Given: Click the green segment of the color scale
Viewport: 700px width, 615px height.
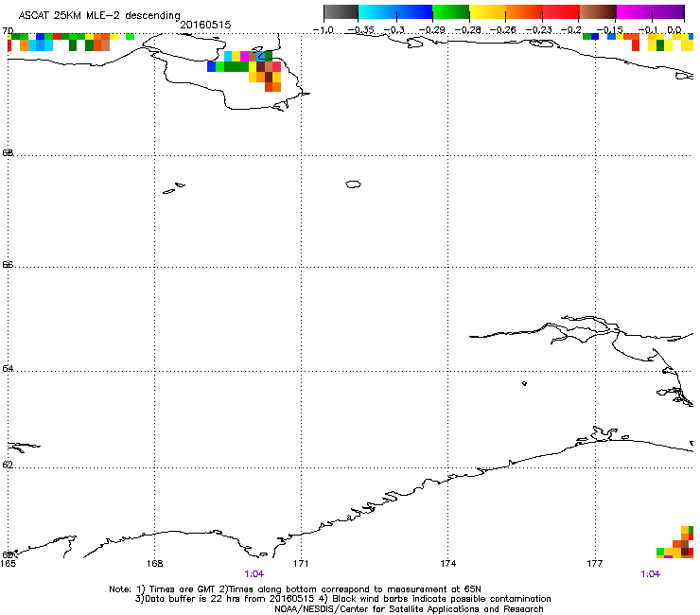Looking at the screenshot, I should [451, 12].
